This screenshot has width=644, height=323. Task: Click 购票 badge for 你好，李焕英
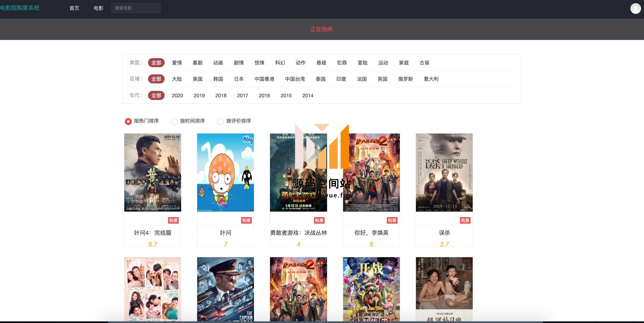(x=392, y=220)
